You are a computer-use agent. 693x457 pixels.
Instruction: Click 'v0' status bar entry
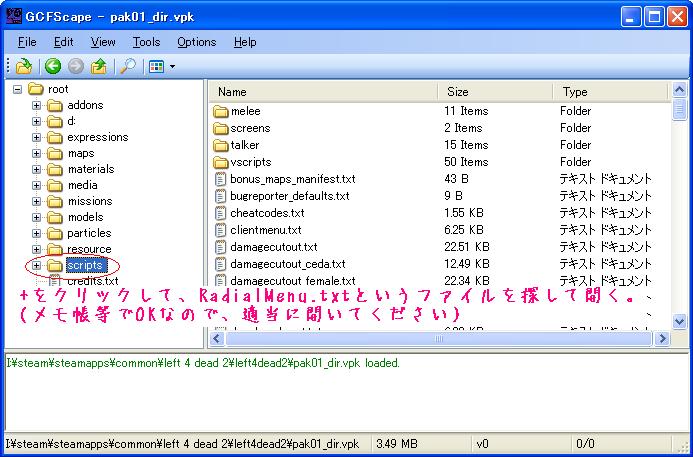[x=483, y=443]
